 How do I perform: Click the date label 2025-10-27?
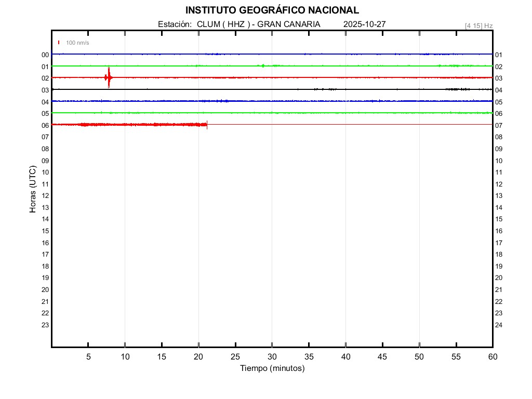click(364, 24)
